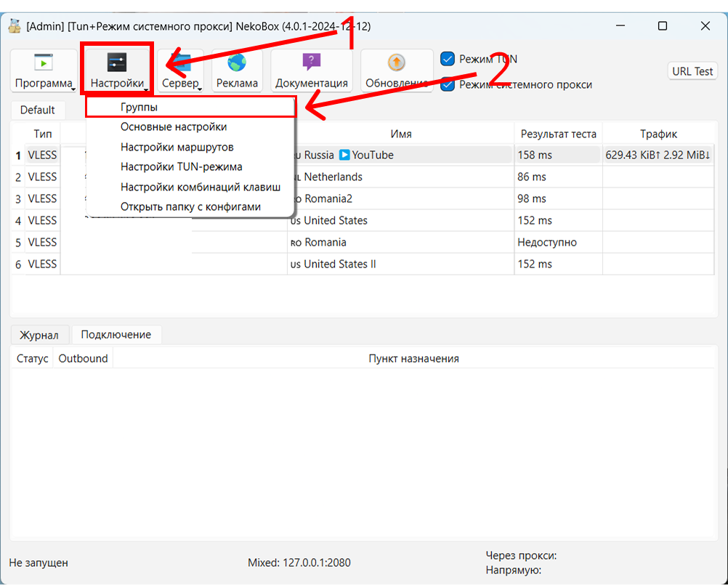
Task: Switch to the Журнал tab
Action: click(40, 334)
